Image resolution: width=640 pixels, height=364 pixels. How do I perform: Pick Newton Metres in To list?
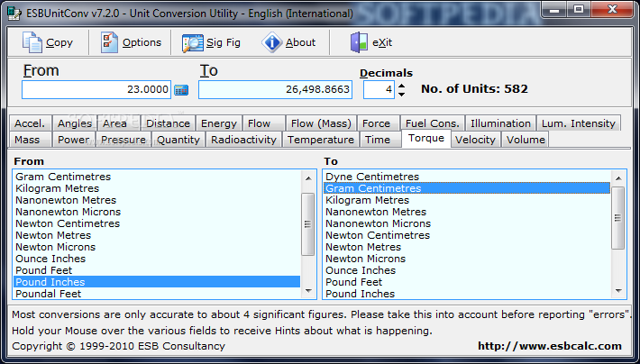[467, 247]
